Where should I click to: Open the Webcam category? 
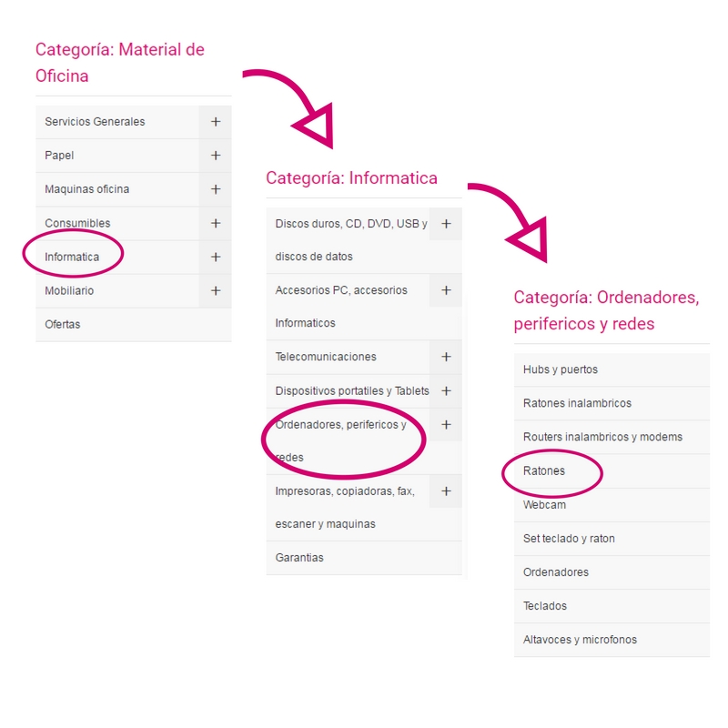tap(544, 504)
